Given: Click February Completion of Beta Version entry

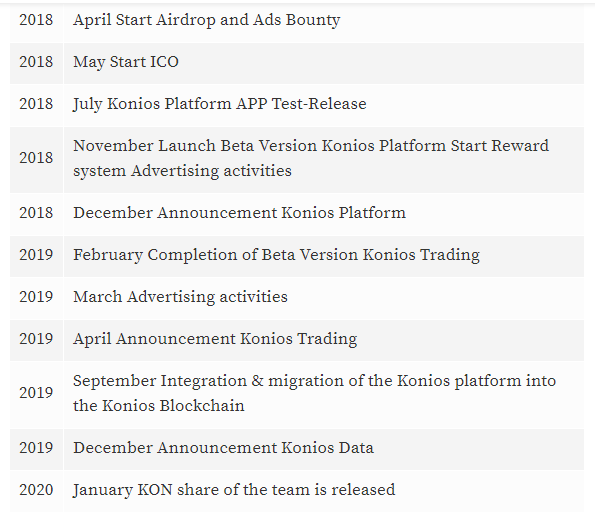Looking at the screenshot, I should 276,255.
